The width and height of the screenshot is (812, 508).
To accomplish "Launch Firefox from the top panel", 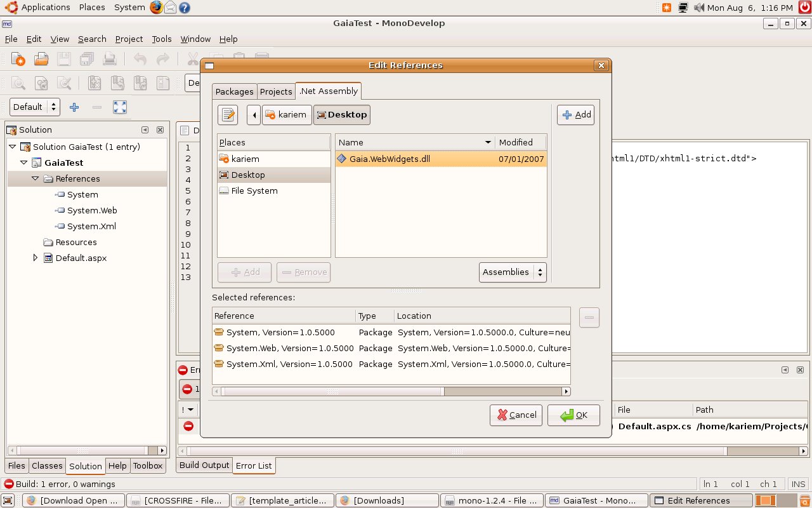I will (x=156, y=8).
